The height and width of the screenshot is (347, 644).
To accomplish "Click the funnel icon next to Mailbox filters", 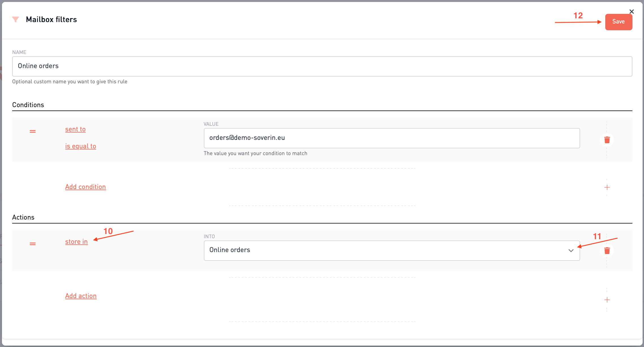I will pos(16,19).
